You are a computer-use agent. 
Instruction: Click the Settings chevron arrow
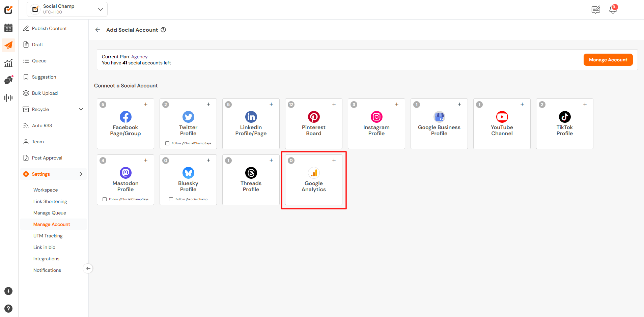click(81, 174)
